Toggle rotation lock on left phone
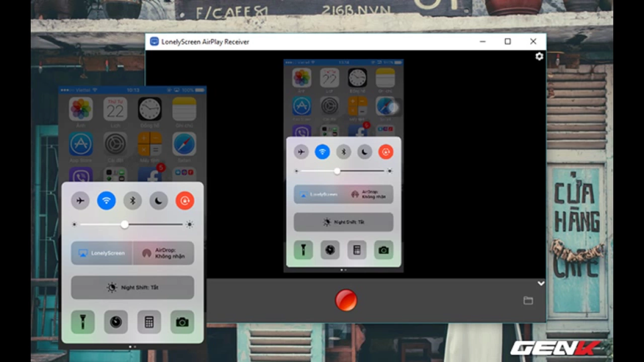 click(185, 201)
